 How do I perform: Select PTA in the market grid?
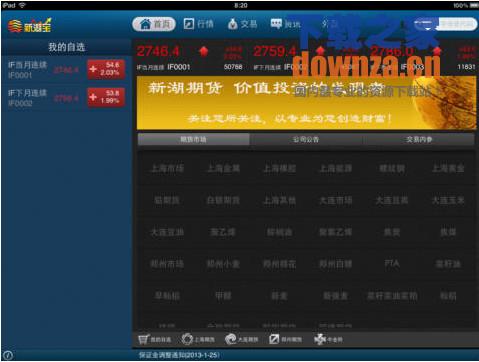[392, 264]
